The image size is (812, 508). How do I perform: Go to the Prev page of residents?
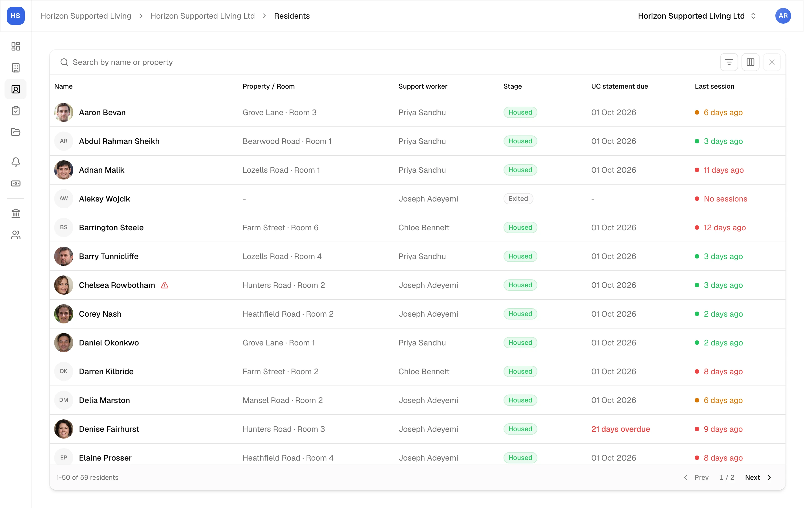[x=696, y=478]
